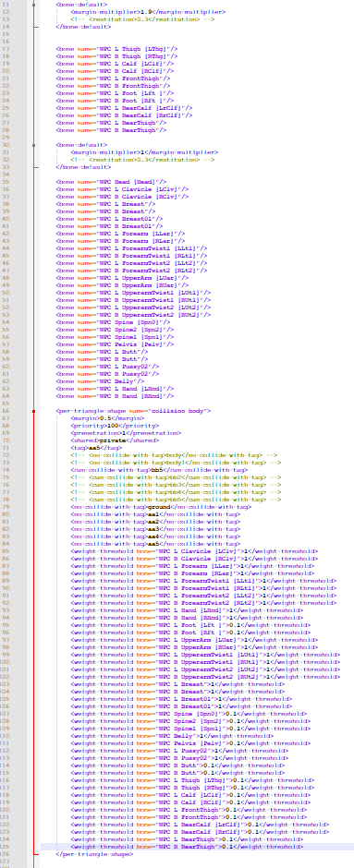Image resolution: width=354 pixels, height=868 pixels.
Task: Click the weight-threshold "NPC Spine [Spn0]" on line 107
Action: point(189,714)
